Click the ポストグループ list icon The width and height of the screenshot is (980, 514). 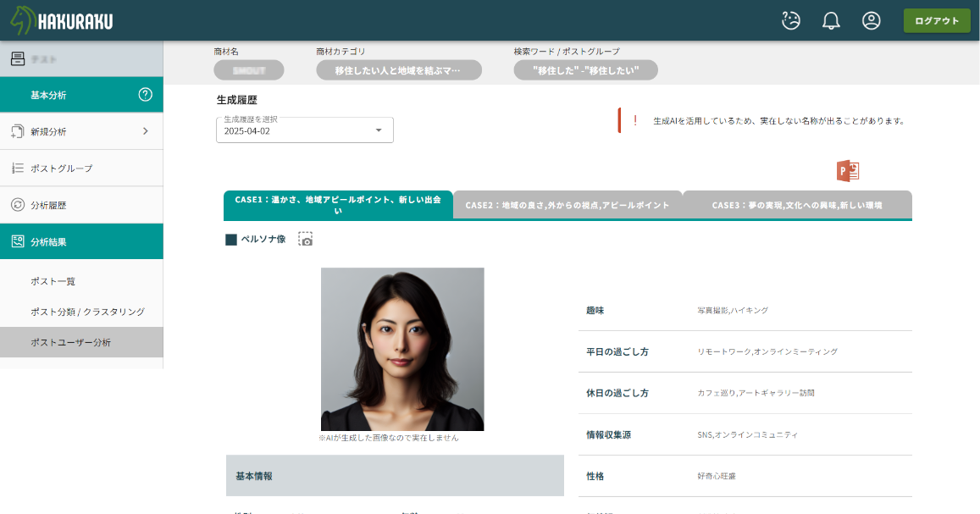pyautogui.click(x=17, y=169)
